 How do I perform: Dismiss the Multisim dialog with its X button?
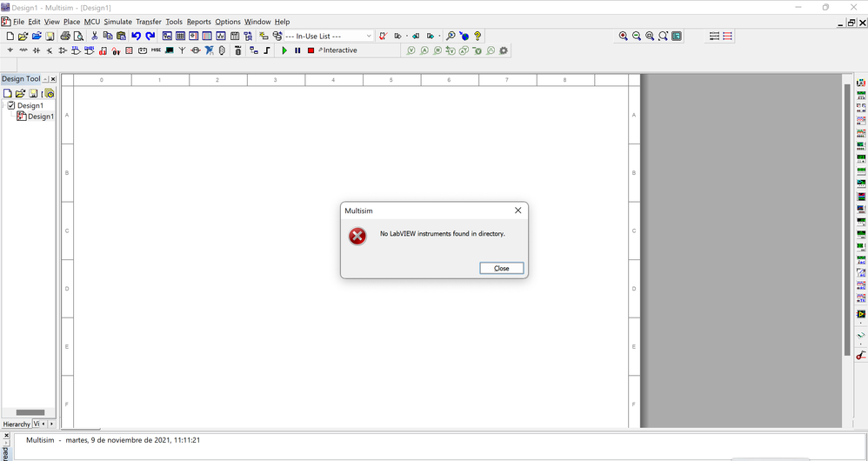(x=517, y=210)
